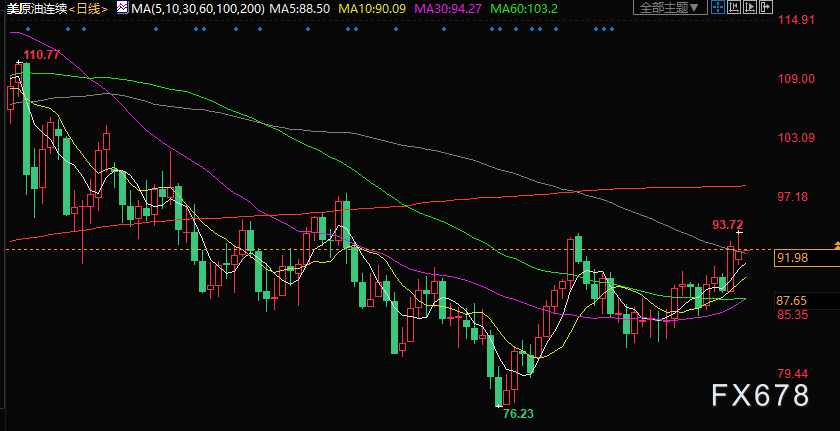The height and width of the screenshot is (431, 840).
Task: Click the MA indicator chart icon
Action: click(x=122, y=7)
